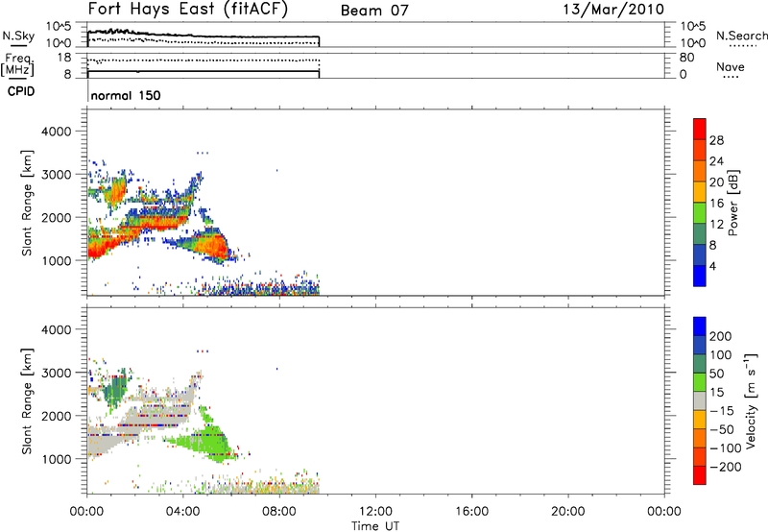Click the '04:00' time axis tick label
Image resolution: width=768 pixels, height=532 pixels.
182,512
